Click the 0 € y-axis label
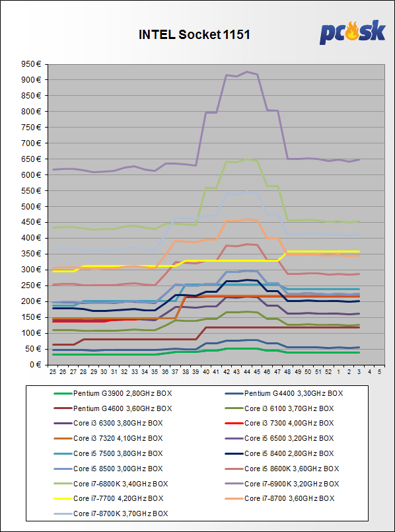The width and height of the screenshot is (395, 532). [x=37, y=365]
